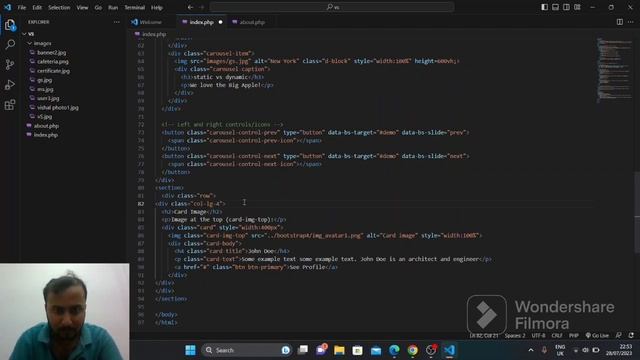
Task: Toggle the primary side bar layout icon
Action: tap(544, 7)
